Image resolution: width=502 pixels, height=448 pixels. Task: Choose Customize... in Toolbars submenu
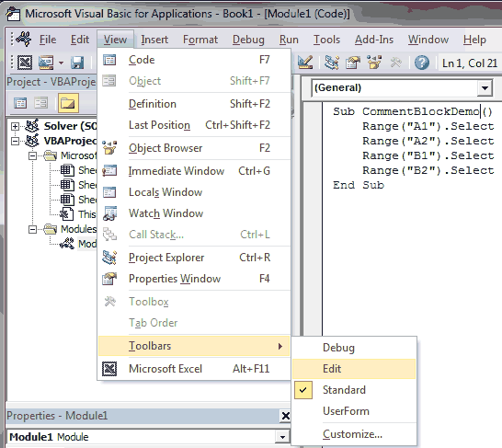point(354,434)
